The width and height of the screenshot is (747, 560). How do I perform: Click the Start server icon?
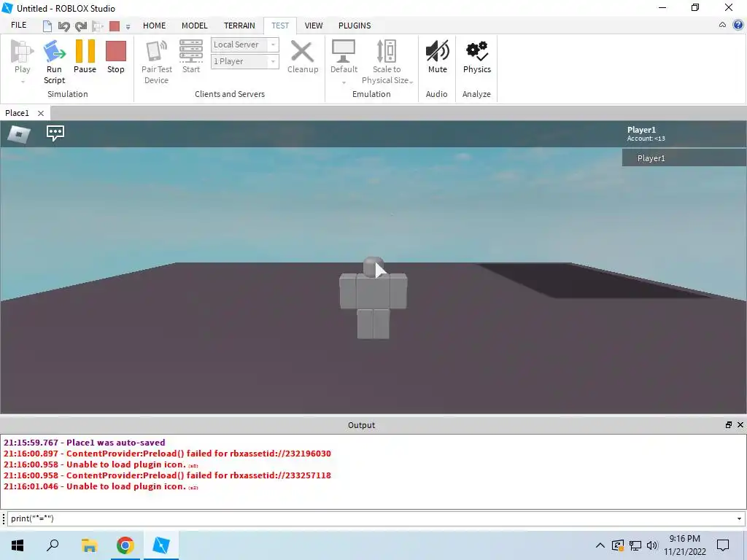click(191, 52)
